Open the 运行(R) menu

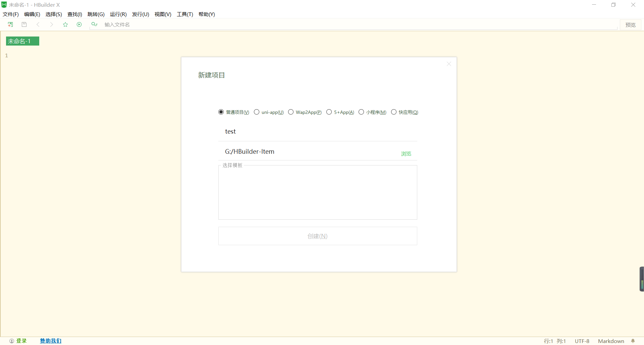[x=118, y=14]
